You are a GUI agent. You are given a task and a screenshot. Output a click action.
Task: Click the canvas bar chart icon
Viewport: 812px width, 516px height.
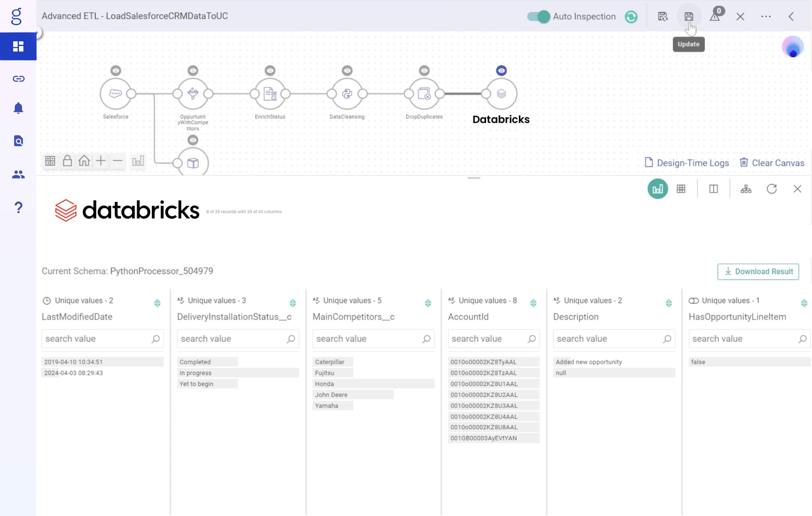click(138, 161)
